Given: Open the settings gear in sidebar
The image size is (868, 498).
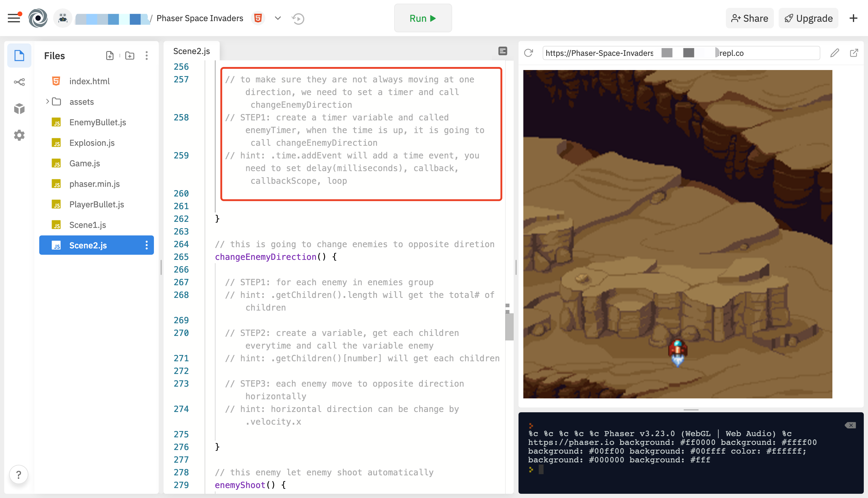Looking at the screenshot, I should click(x=19, y=135).
